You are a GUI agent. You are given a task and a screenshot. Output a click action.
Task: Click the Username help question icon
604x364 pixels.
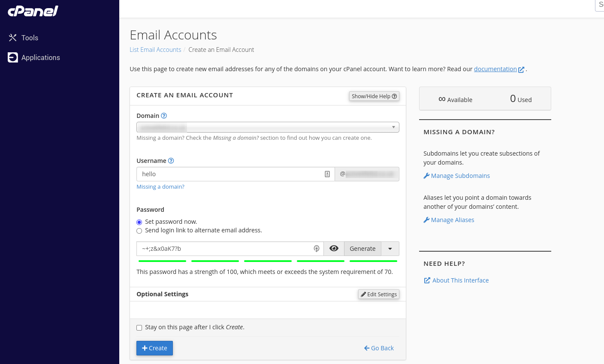171,161
